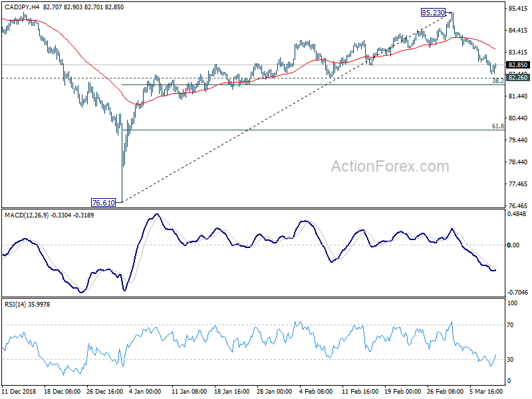This screenshot has height=399, width=532.
Task: Click the 83.415 price axis value
Action: [518, 53]
